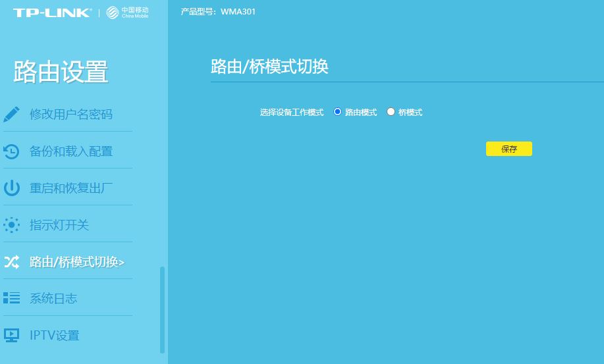The height and width of the screenshot is (364, 604).
Task: Click the 路由设置 sidebar heading
Action: pyautogui.click(x=61, y=72)
